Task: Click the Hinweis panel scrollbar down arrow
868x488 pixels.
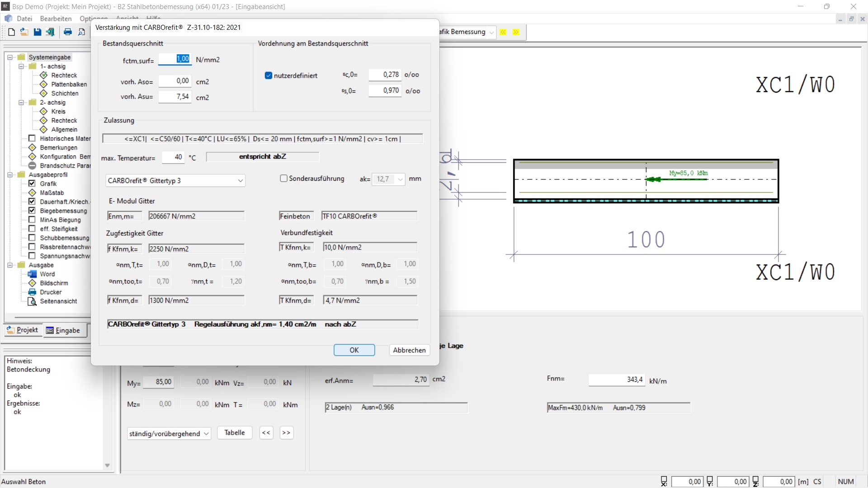Action: pos(107,465)
